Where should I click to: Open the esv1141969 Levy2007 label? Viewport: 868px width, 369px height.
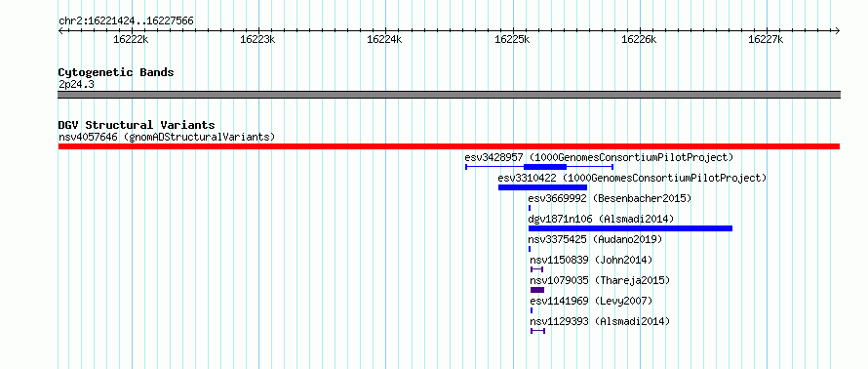[591, 301]
